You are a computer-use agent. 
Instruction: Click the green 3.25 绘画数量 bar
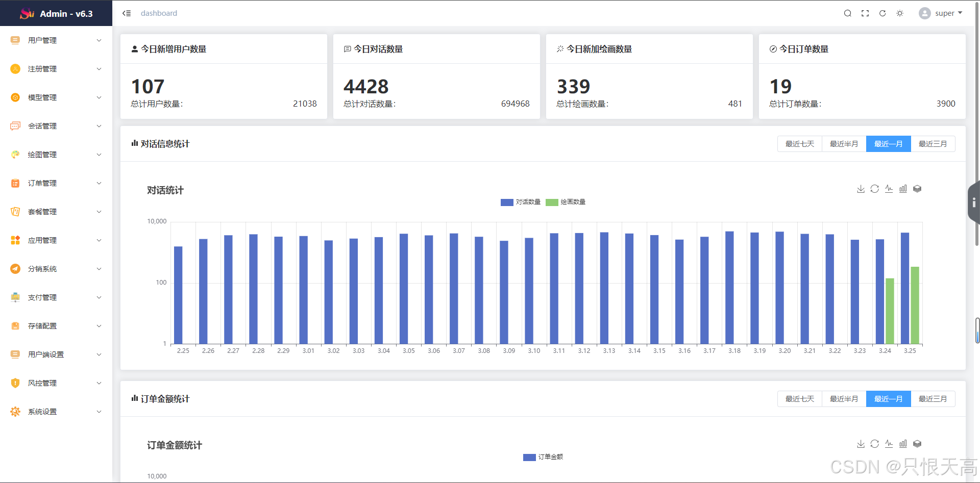coord(915,305)
